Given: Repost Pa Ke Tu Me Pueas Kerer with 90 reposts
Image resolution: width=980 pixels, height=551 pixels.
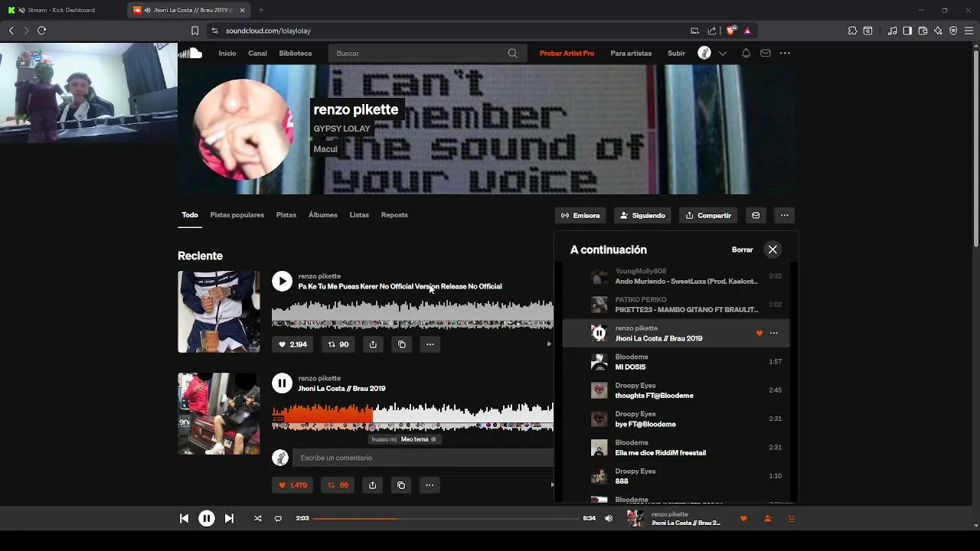Looking at the screenshot, I should coord(338,344).
